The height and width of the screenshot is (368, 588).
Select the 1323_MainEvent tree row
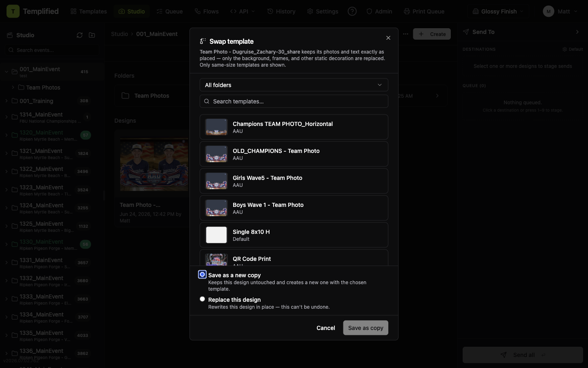(x=52, y=190)
